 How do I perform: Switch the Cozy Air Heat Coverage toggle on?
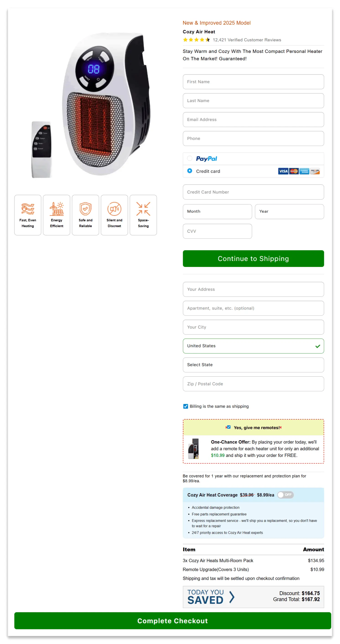tap(285, 495)
